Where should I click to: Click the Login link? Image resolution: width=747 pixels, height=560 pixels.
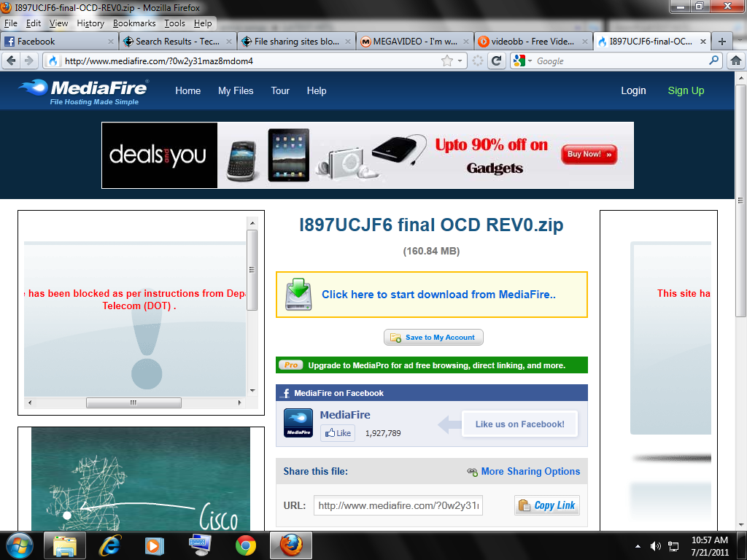[x=633, y=90]
